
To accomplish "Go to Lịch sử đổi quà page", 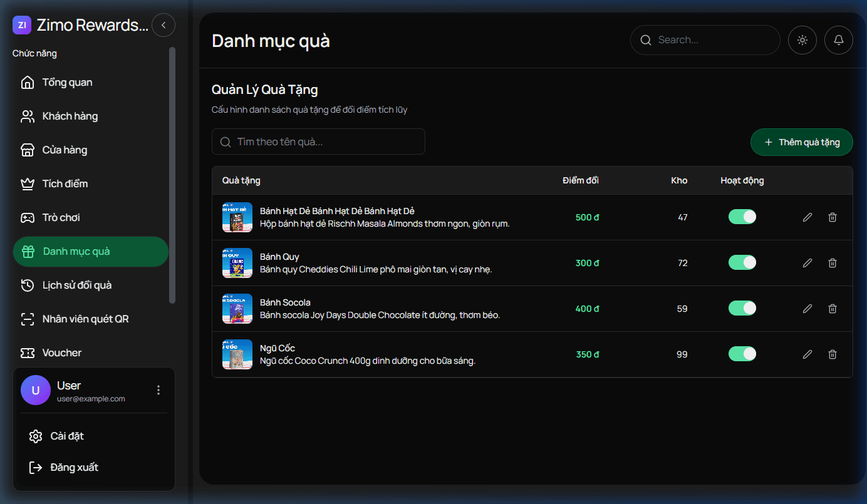I will (77, 285).
